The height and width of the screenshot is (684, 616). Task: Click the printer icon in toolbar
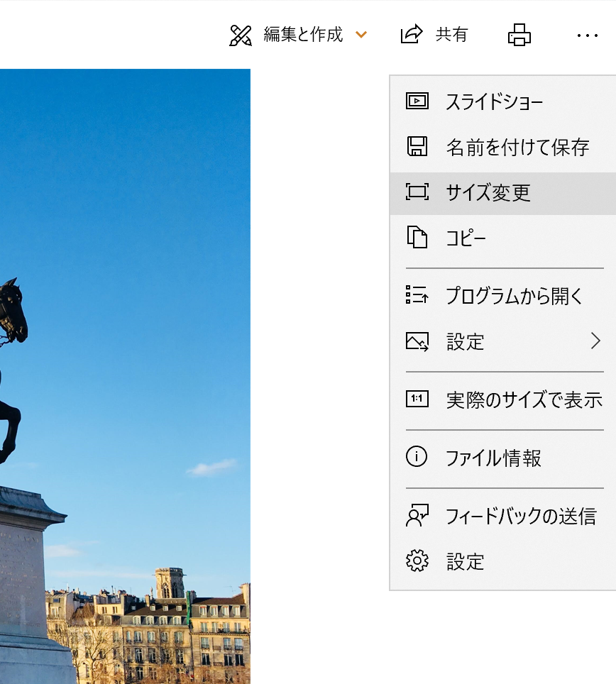tap(519, 35)
